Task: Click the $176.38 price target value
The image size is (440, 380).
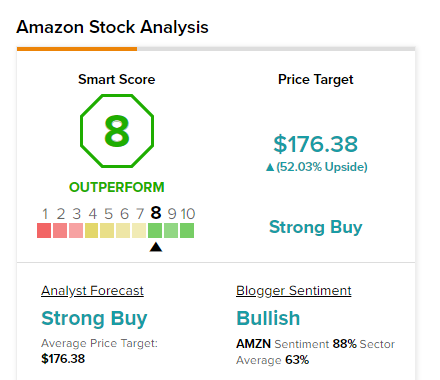Action: pos(315,144)
